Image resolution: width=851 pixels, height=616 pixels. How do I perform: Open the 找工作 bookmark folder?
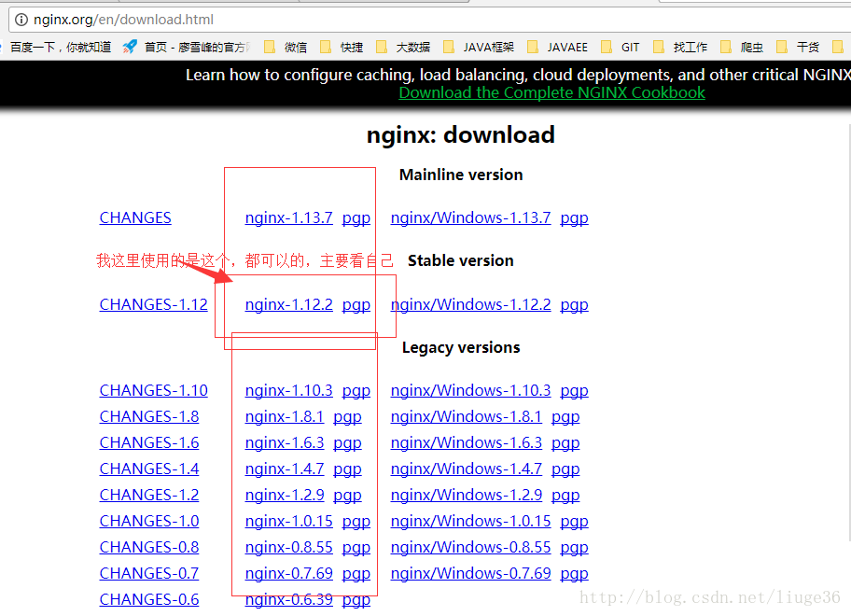pos(680,48)
